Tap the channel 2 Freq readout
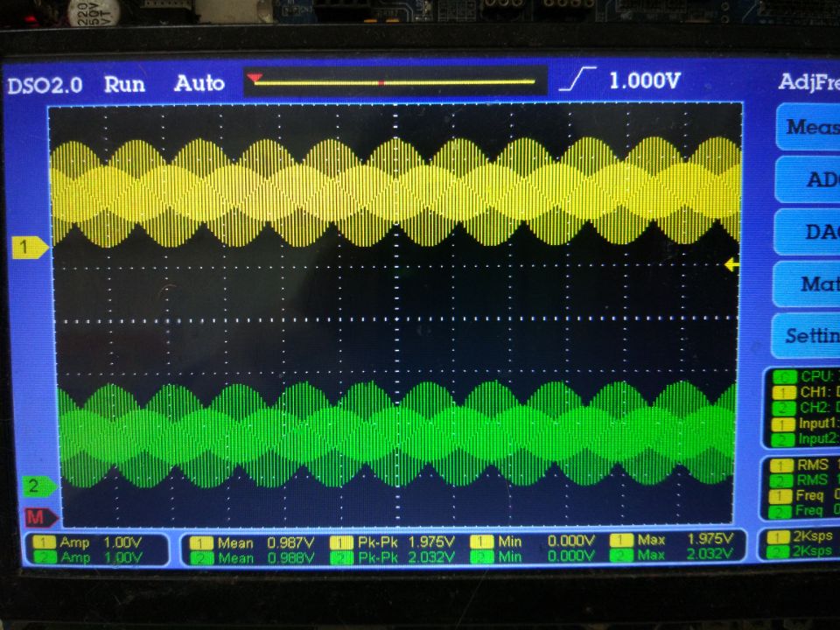Image resolution: width=840 pixels, height=630 pixels. coord(803,512)
